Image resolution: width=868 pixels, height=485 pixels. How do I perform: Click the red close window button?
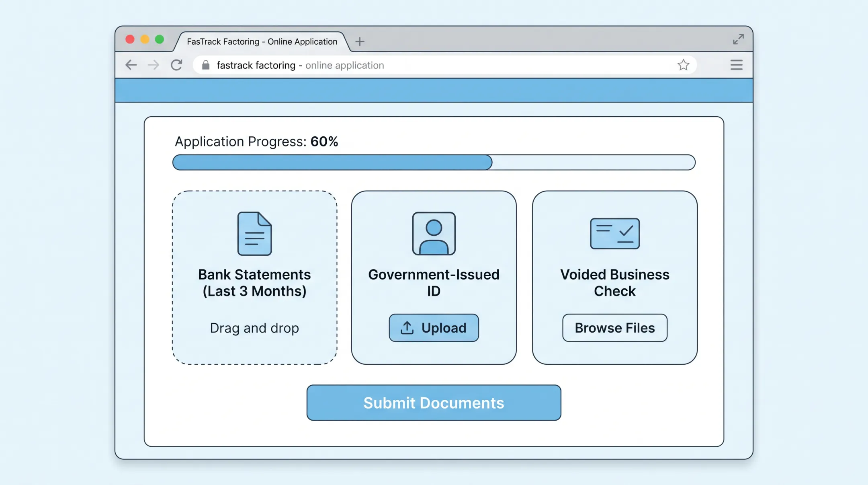tap(130, 39)
